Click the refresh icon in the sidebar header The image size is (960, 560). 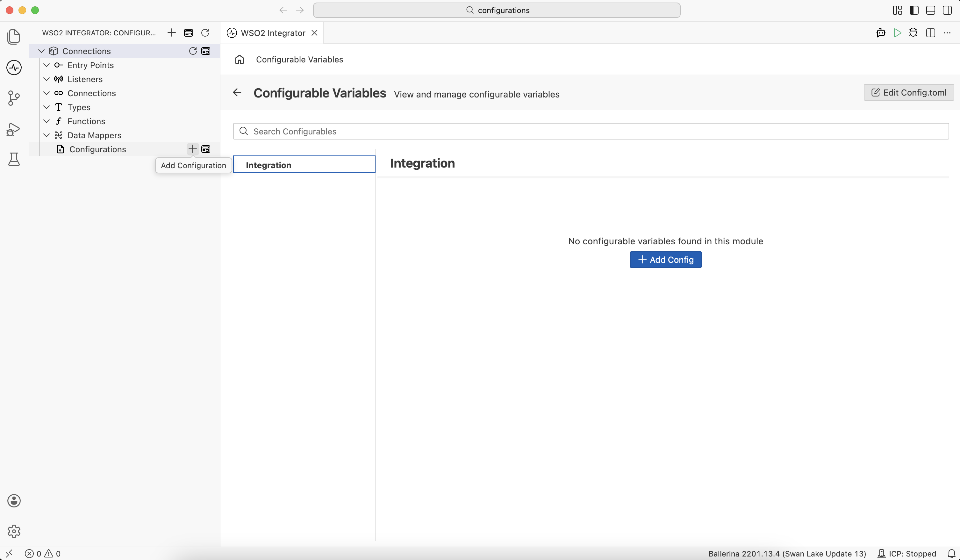pyautogui.click(x=205, y=33)
